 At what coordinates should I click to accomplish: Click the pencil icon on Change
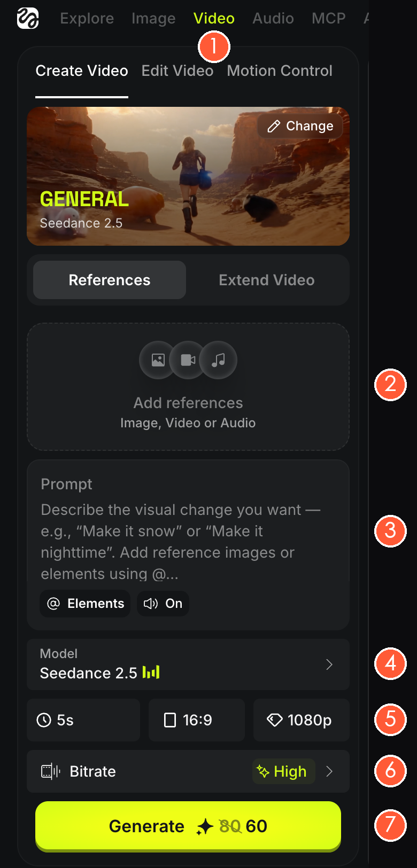tap(274, 126)
